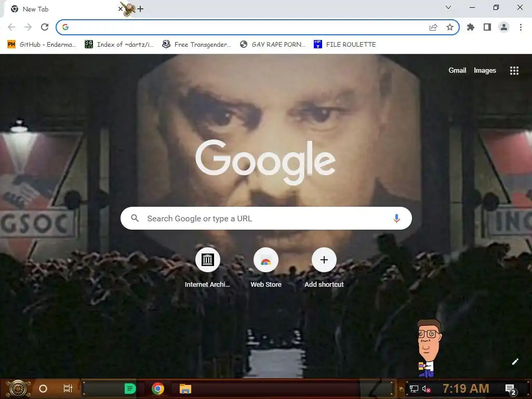This screenshot has width=532, height=399.
Task: Open the notification center with 2 alerts
Action: pos(511,390)
